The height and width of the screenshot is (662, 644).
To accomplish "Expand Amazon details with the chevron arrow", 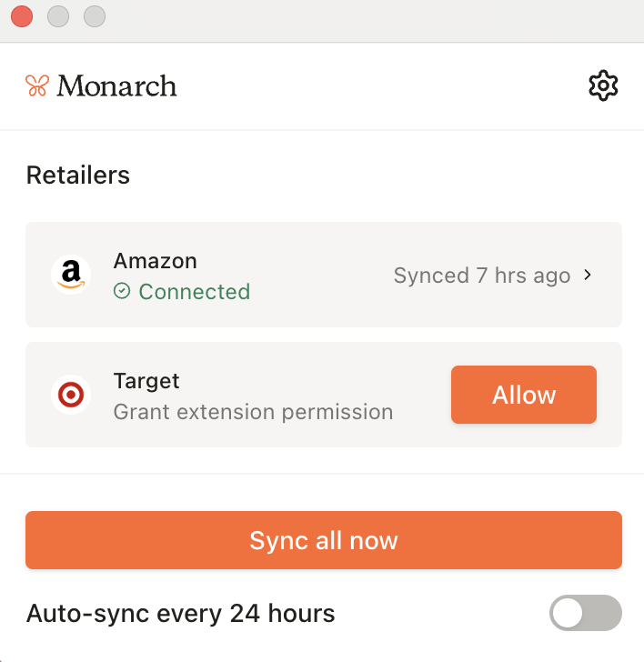I will 588,275.
